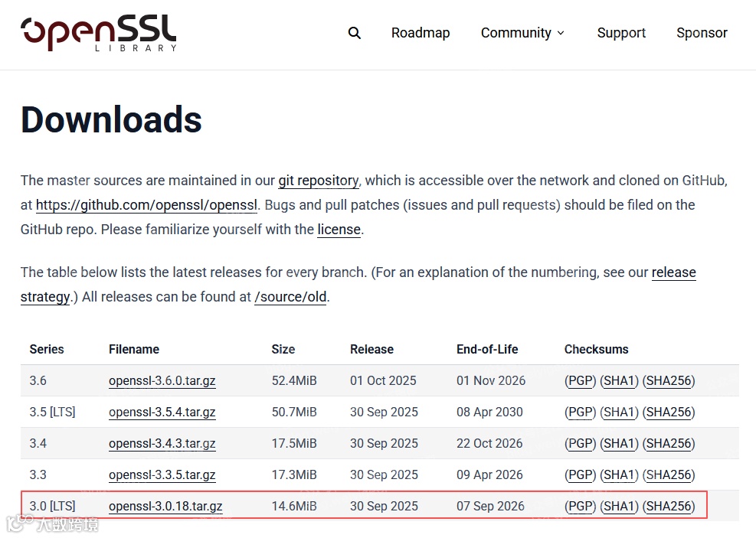The image size is (756, 538).
Task: Click the 17.5MiB size value
Action: tap(294, 443)
